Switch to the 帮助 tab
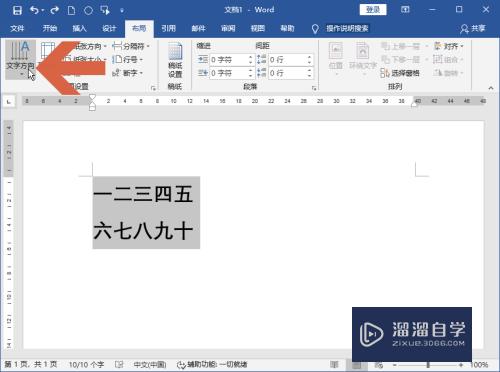This screenshot has width=500, height=372. [287, 29]
